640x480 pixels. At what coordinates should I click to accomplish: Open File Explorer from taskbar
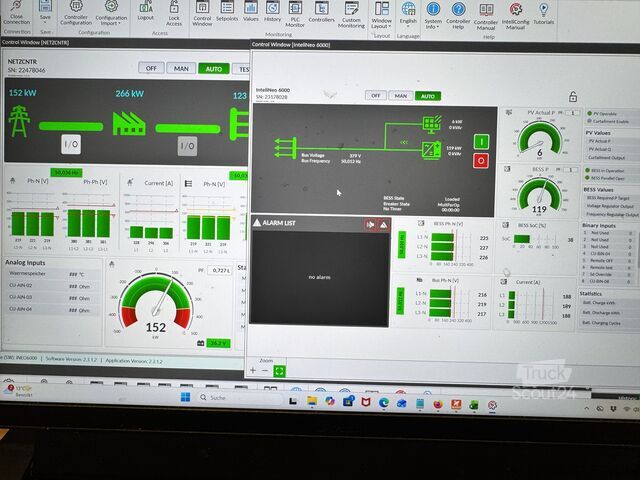point(312,400)
